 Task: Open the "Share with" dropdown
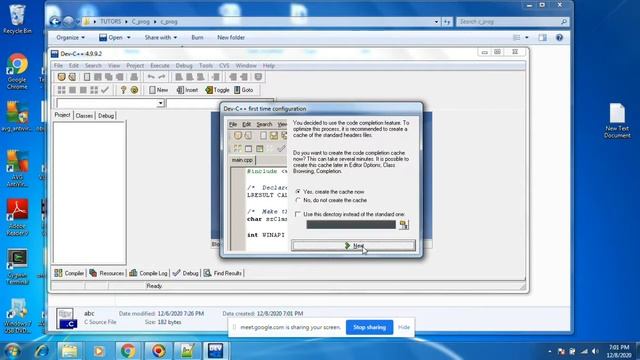[160, 38]
